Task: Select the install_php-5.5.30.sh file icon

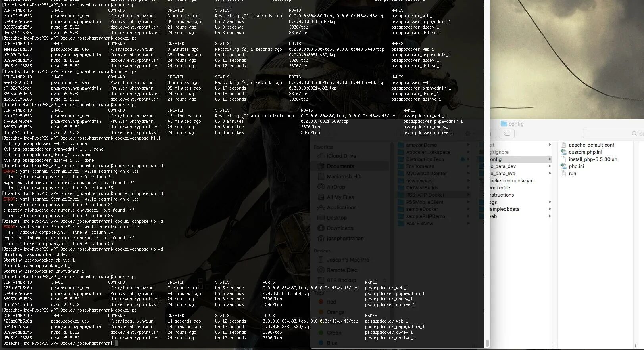Action: click(563, 159)
